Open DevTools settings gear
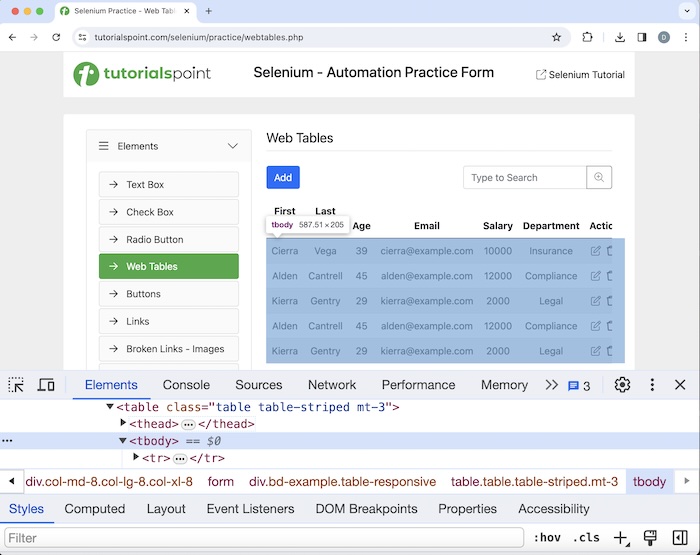The image size is (700, 555). click(x=622, y=385)
